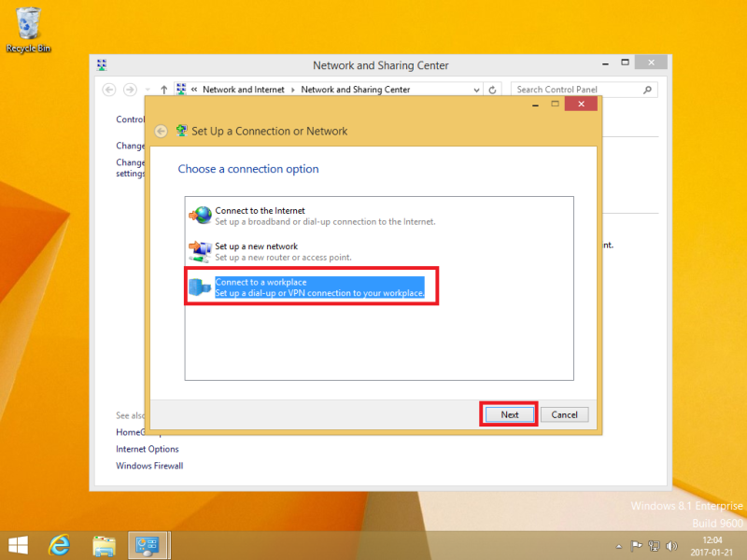The image size is (747, 560).
Task: Open the Windows Firewall link
Action: (149, 466)
